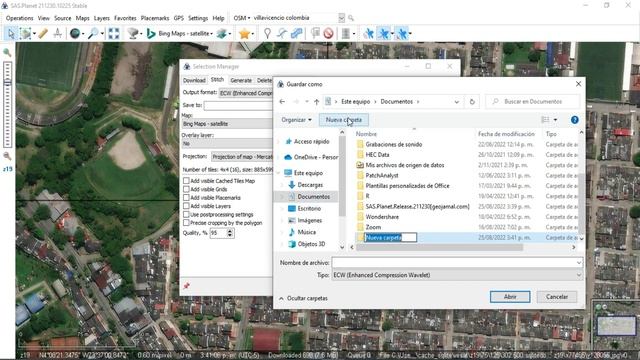Select Acceso rápido in navigation pane

pos(311,142)
